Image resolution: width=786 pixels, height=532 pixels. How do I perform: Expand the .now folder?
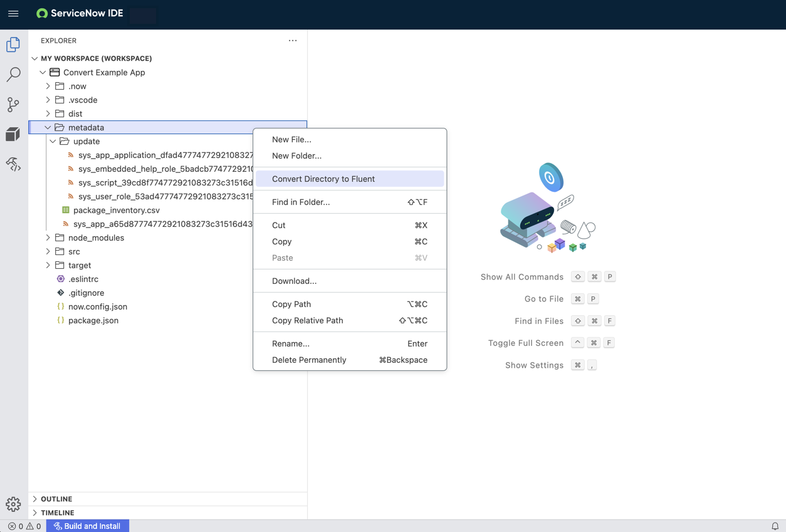48,86
